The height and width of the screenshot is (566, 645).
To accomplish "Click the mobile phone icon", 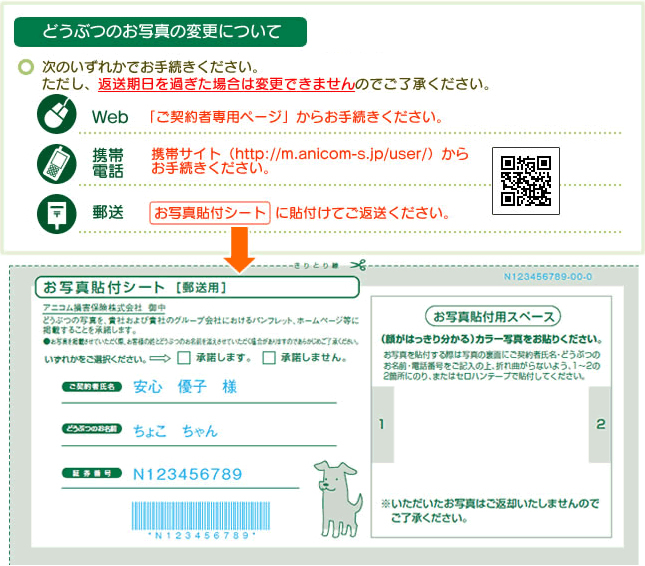I will [57, 164].
